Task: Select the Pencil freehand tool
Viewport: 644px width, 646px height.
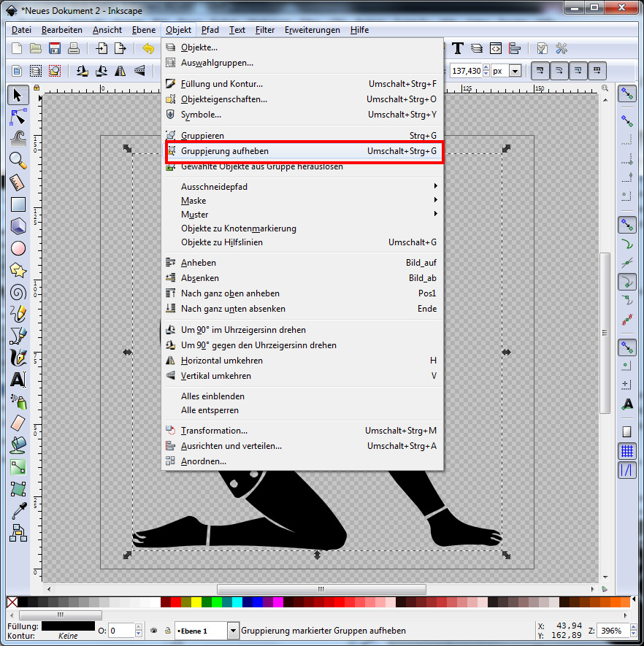Action: click(x=18, y=315)
